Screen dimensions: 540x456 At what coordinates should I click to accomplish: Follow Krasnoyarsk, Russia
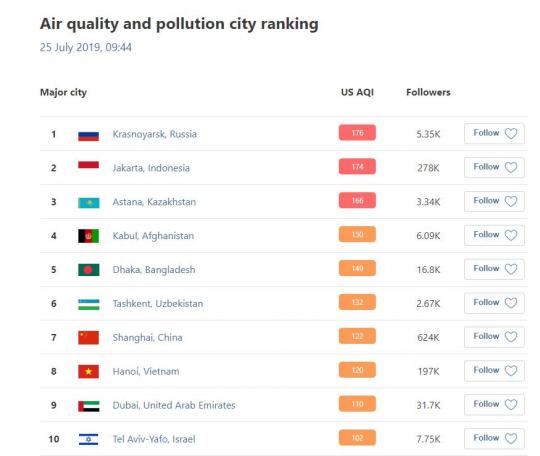pos(494,133)
